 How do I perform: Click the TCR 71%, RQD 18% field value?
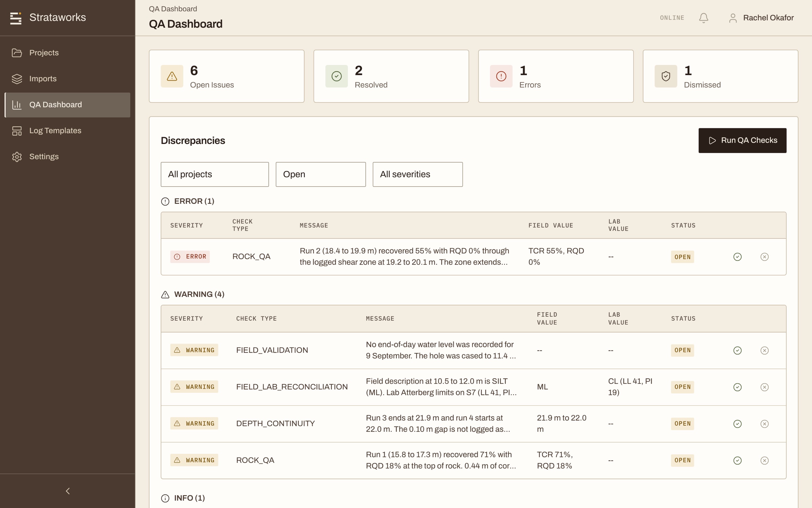tap(555, 460)
